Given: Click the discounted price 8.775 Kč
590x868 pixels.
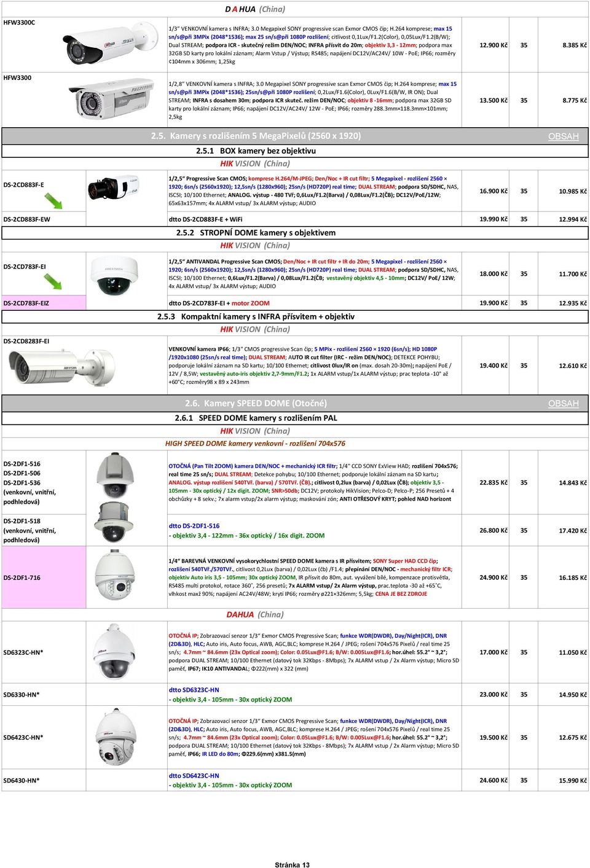Looking at the screenshot, I should coord(575,101).
